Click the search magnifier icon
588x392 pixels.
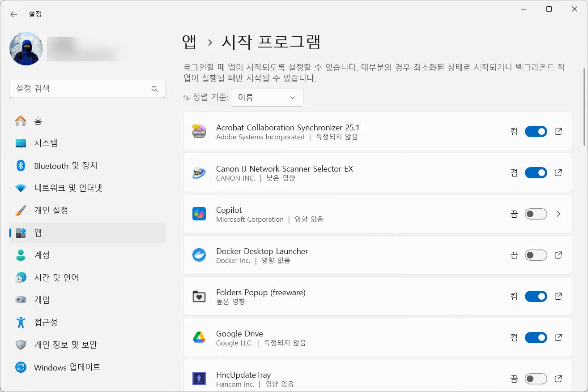[x=154, y=89]
